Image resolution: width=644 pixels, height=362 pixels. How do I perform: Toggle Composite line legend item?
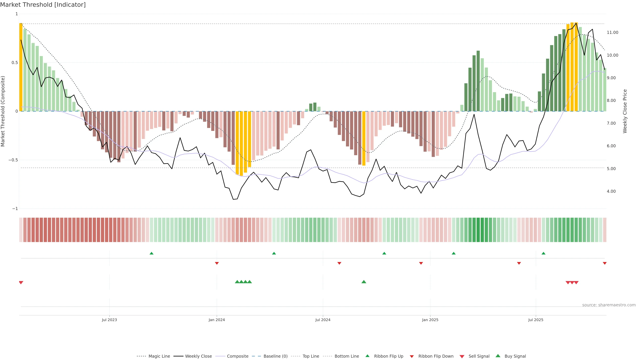pos(237,356)
